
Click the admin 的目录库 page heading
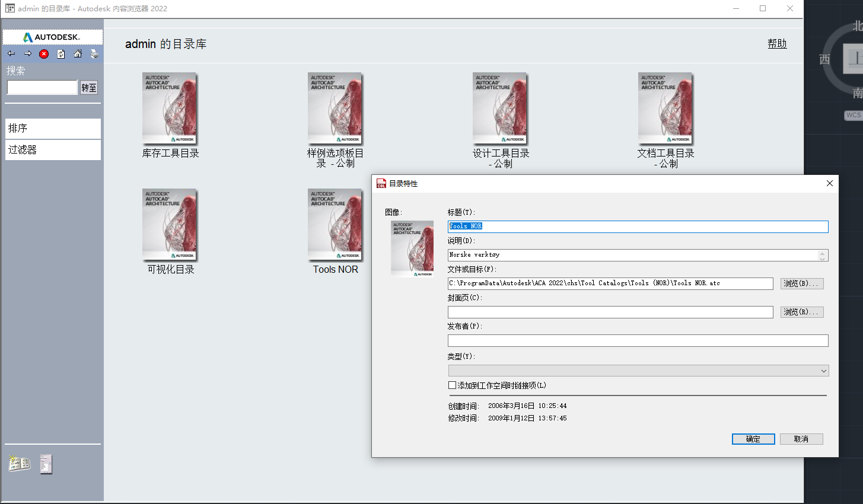166,44
